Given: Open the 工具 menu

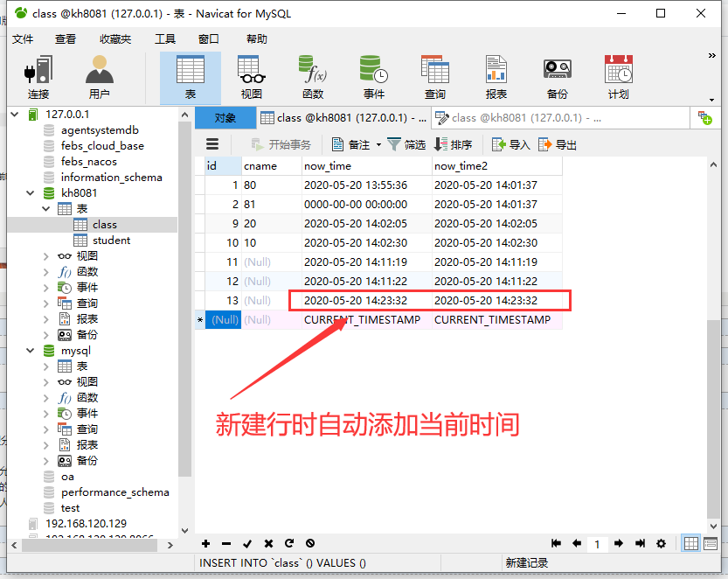Looking at the screenshot, I should click(x=165, y=39).
